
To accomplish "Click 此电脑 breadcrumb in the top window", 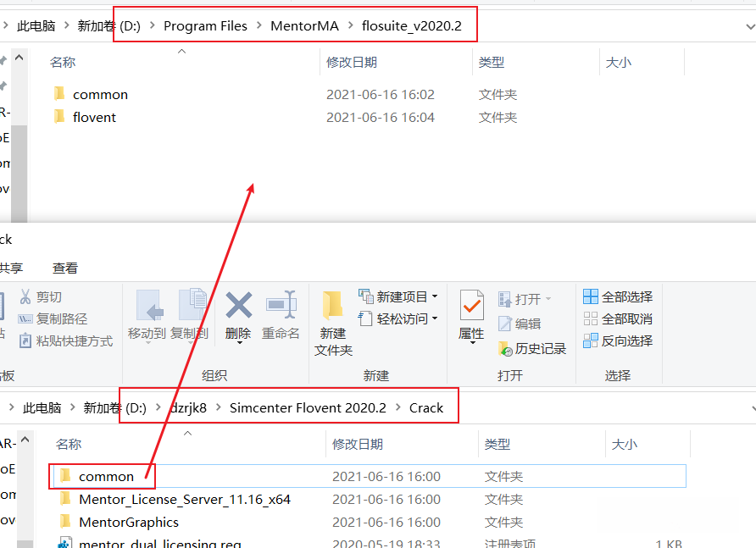I will coord(36,25).
